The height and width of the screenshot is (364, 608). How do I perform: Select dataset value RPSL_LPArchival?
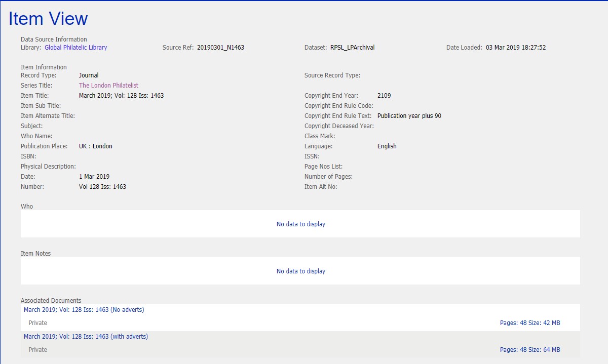pyautogui.click(x=352, y=48)
